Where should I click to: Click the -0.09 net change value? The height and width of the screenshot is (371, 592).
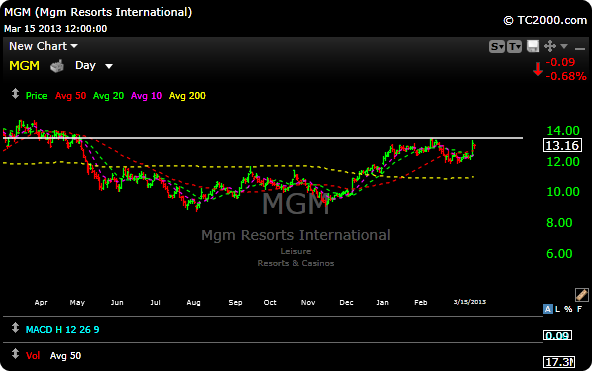click(560, 62)
